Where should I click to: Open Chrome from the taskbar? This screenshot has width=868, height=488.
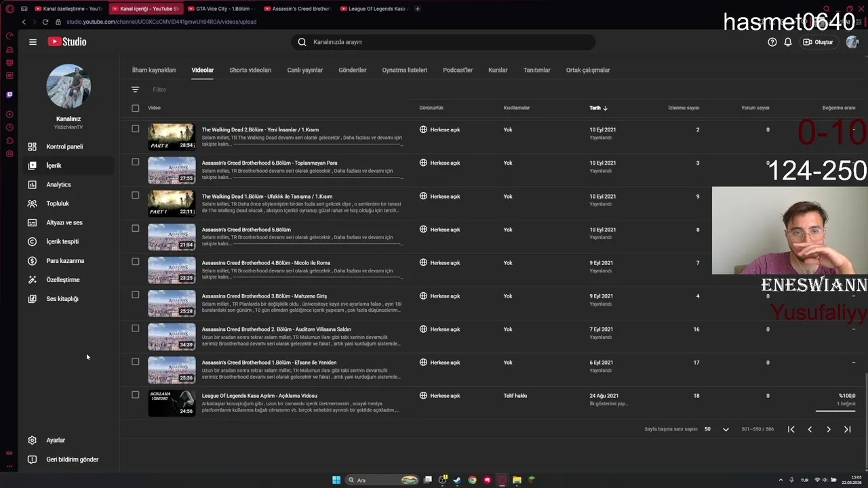(x=472, y=480)
